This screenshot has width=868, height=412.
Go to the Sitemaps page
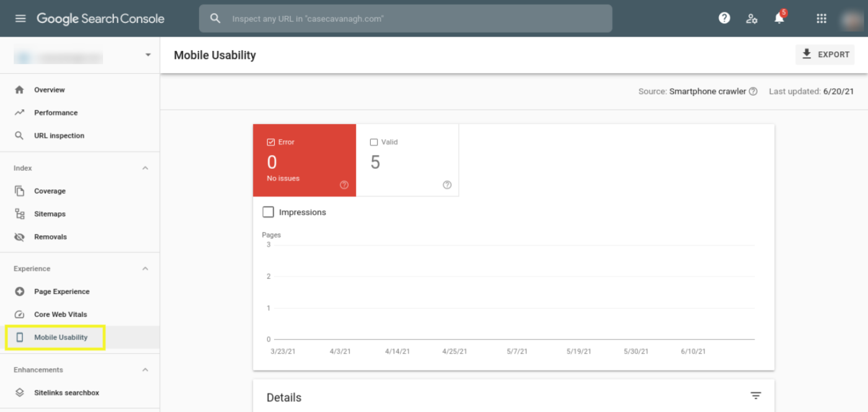point(50,214)
